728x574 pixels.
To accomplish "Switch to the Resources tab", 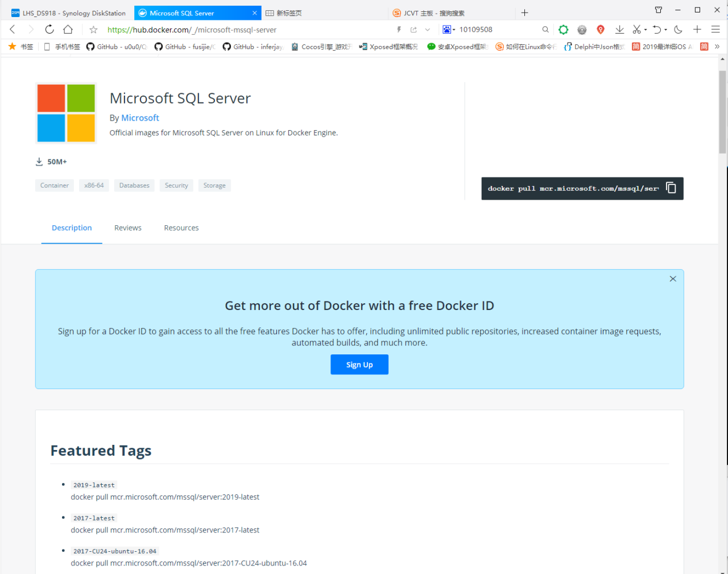I will [181, 228].
